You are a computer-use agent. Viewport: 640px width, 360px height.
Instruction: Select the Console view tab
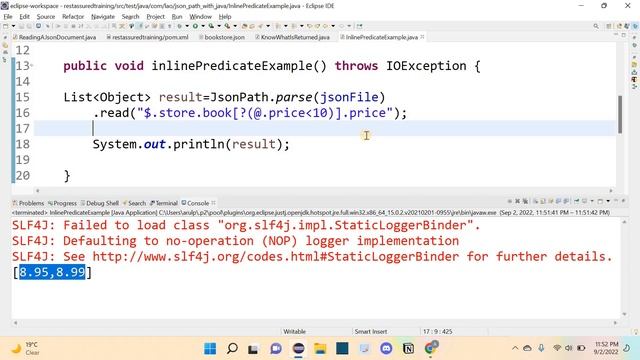tap(196, 203)
